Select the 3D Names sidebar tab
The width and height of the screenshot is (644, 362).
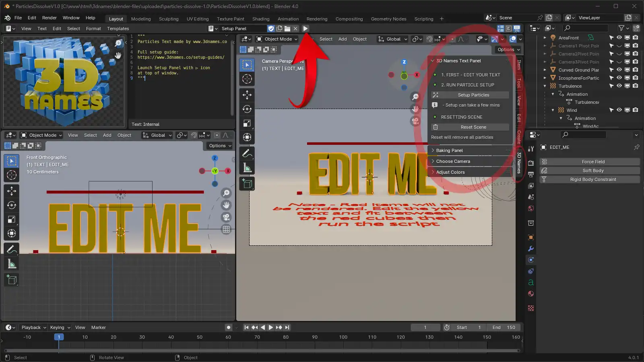point(519,163)
